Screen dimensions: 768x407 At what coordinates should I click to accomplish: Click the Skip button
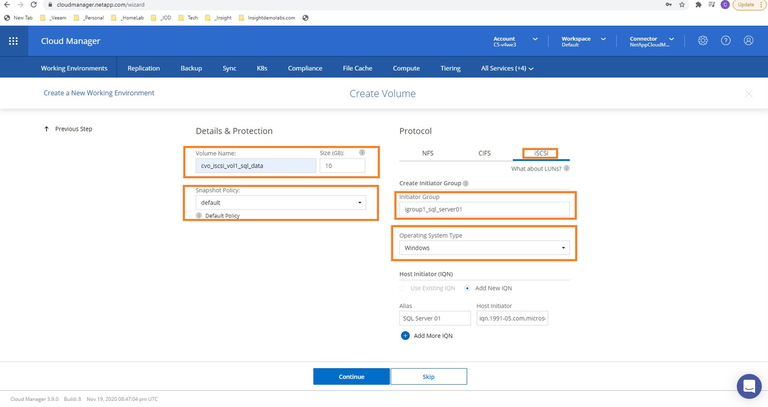point(428,377)
